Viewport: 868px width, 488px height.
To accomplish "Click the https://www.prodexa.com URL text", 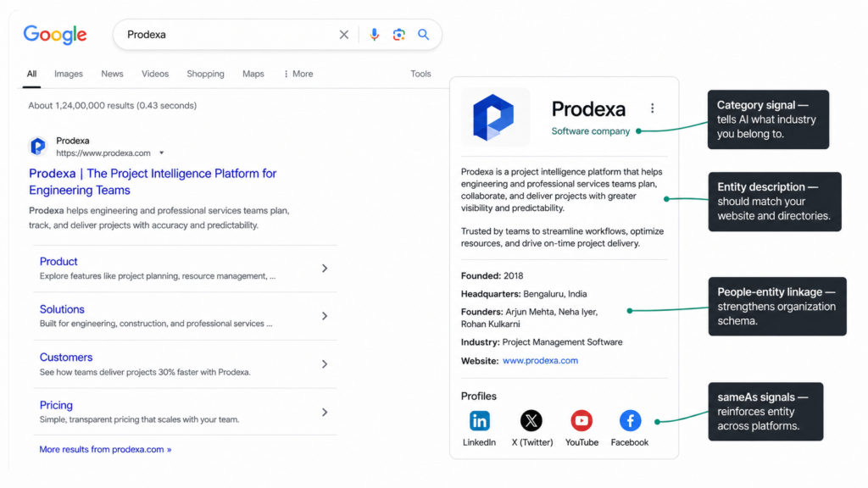I will [103, 153].
